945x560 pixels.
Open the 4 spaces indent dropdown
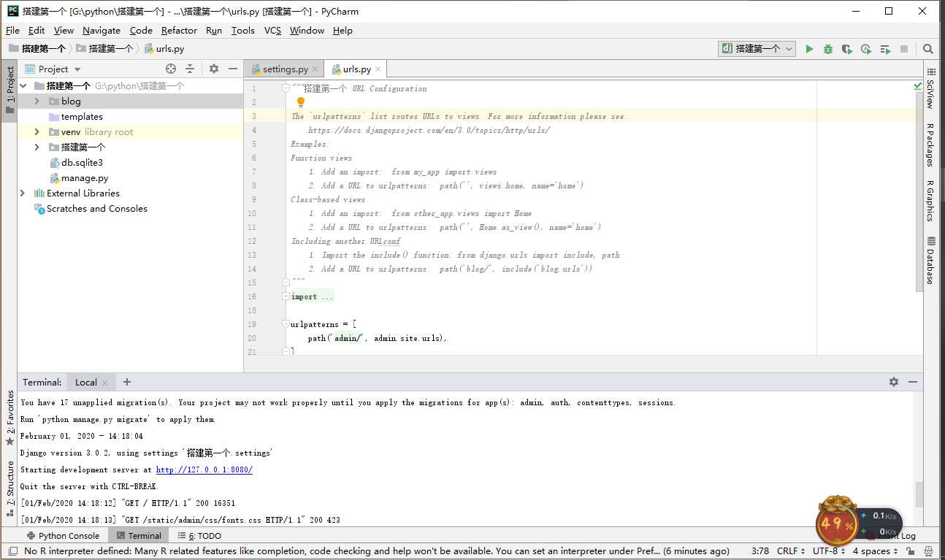(x=875, y=551)
